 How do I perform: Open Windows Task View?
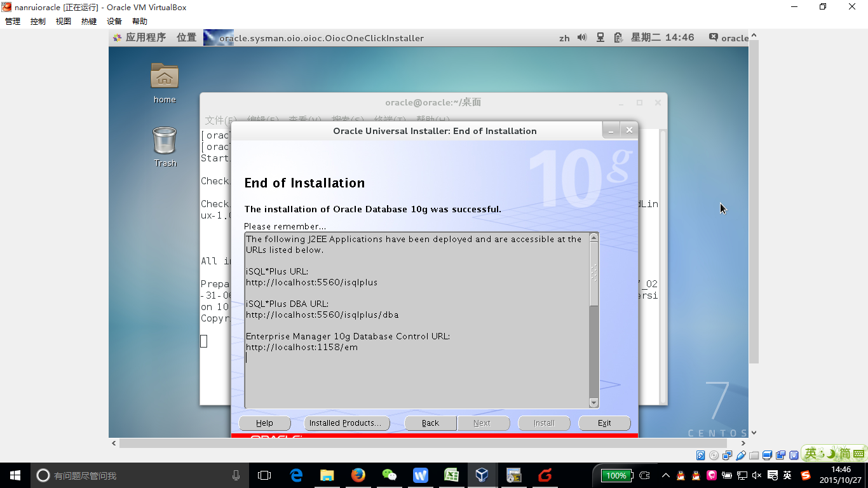(264, 475)
